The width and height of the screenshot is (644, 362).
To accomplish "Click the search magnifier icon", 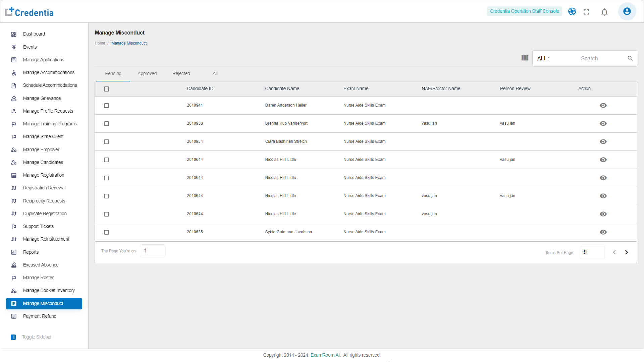I will click(x=630, y=58).
